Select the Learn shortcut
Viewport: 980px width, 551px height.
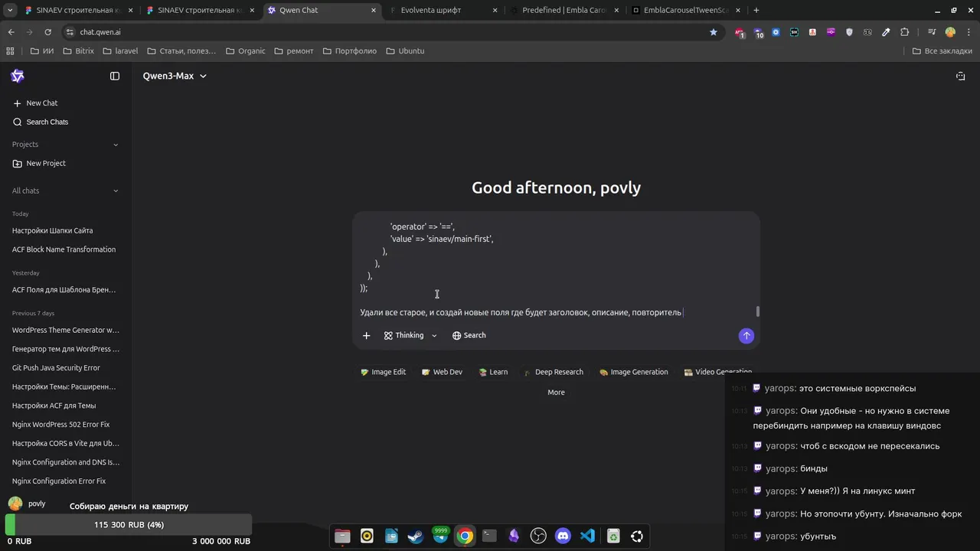(493, 372)
